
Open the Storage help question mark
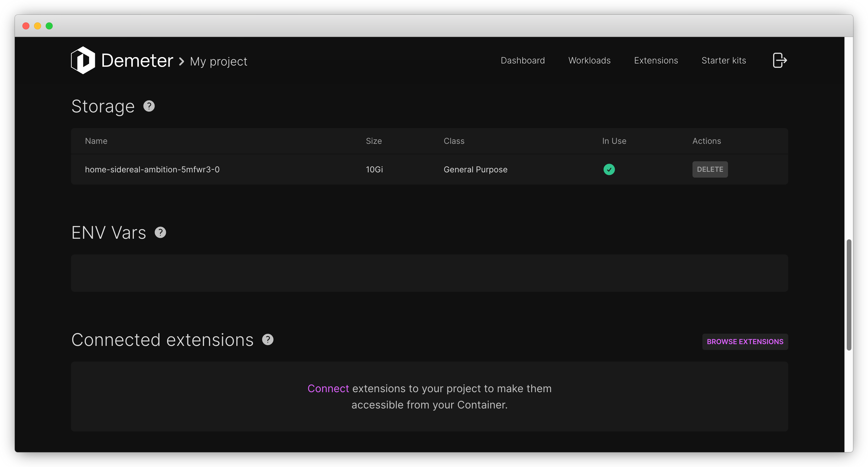[149, 106]
